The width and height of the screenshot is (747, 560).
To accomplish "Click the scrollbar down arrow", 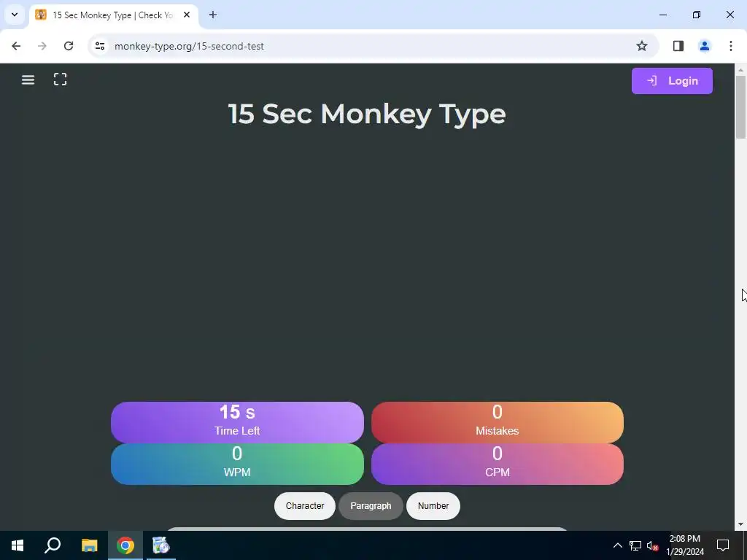I will (x=741, y=524).
